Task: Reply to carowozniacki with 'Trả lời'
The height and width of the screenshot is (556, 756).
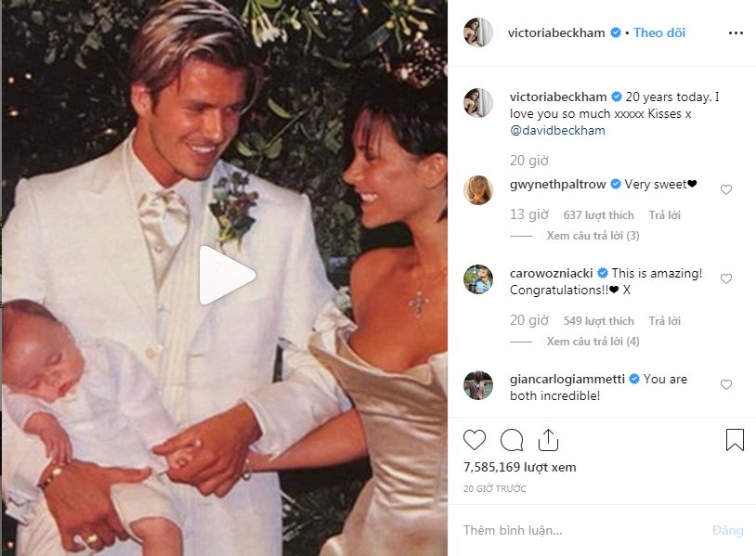Action: click(664, 321)
